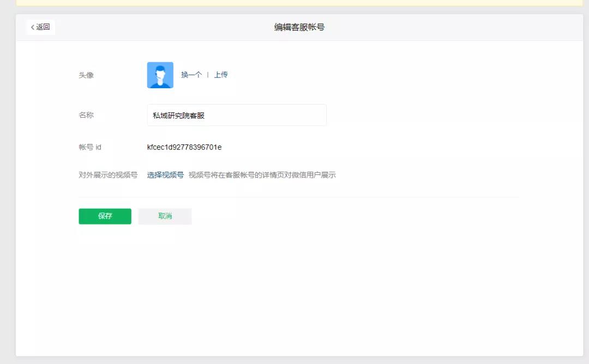Click 换一个 to switch avatar
The height and width of the screenshot is (364, 589).
(191, 75)
